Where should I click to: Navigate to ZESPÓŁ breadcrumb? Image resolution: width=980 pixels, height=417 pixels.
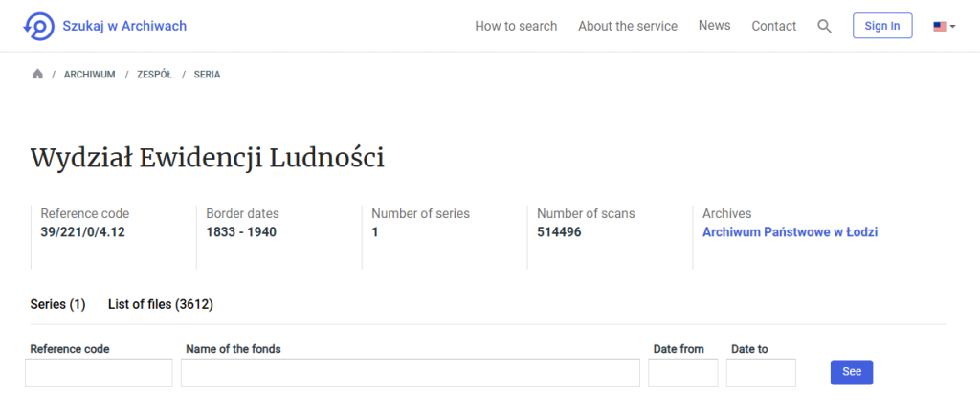coord(154,75)
